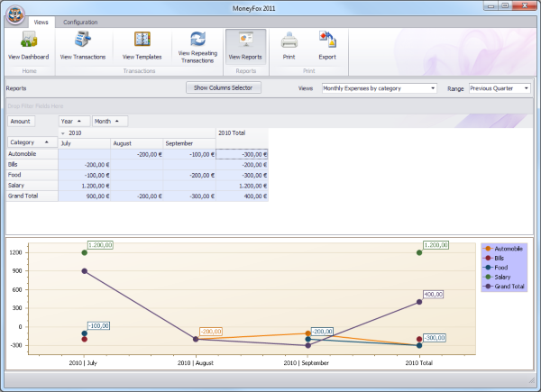Click Food September cell -200,00 €
This screenshot has height=392, width=541.
point(189,175)
